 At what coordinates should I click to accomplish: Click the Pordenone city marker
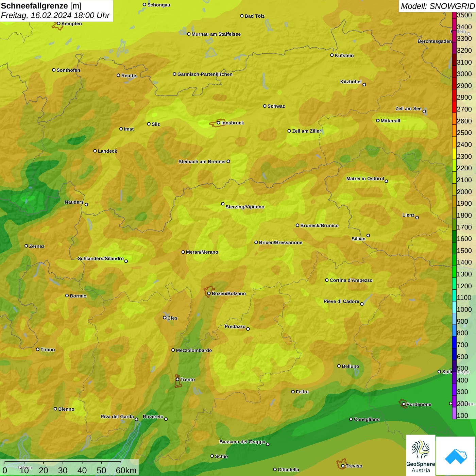click(x=404, y=404)
